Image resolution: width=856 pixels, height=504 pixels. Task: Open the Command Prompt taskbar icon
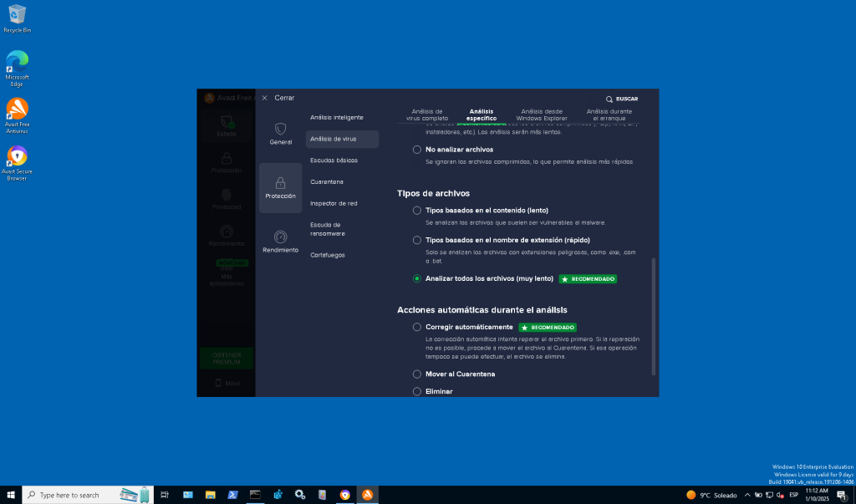(x=255, y=495)
